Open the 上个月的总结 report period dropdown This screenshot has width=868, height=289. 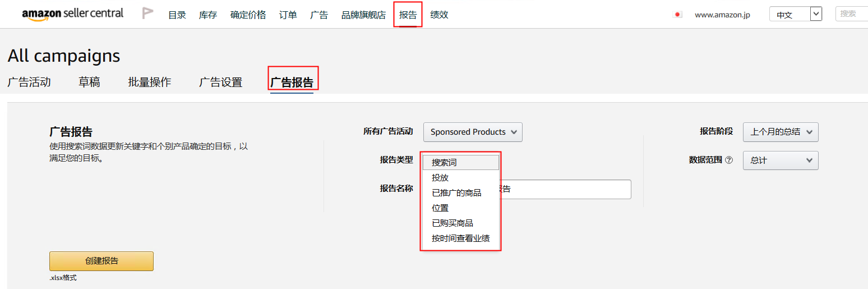(781, 132)
